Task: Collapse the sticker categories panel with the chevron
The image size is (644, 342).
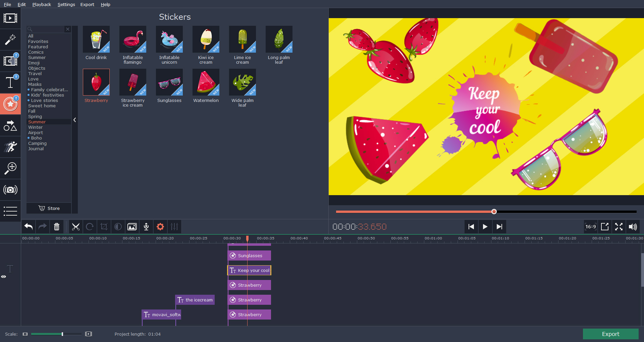Action: click(74, 120)
